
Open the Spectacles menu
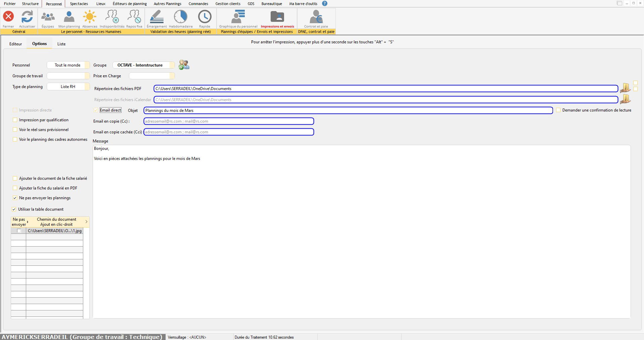pyautogui.click(x=79, y=4)
